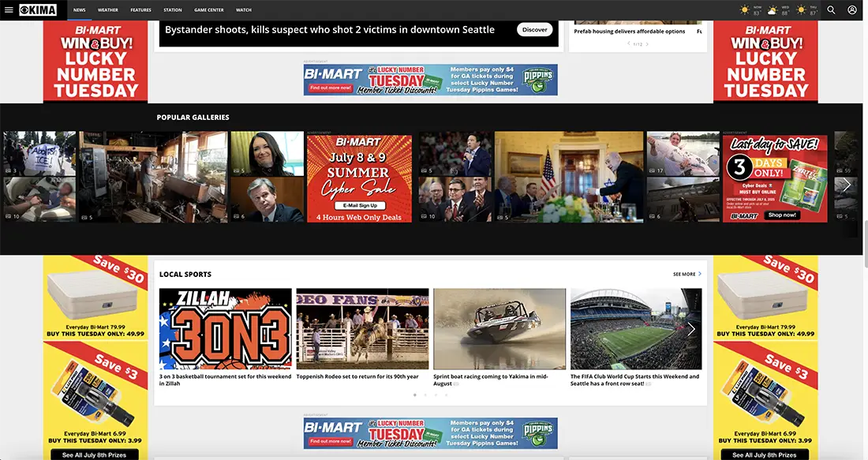868x460 pixels.
Task: Click Shop now on Bi-Mart Zyrtec ad
Action: (782, 215)
